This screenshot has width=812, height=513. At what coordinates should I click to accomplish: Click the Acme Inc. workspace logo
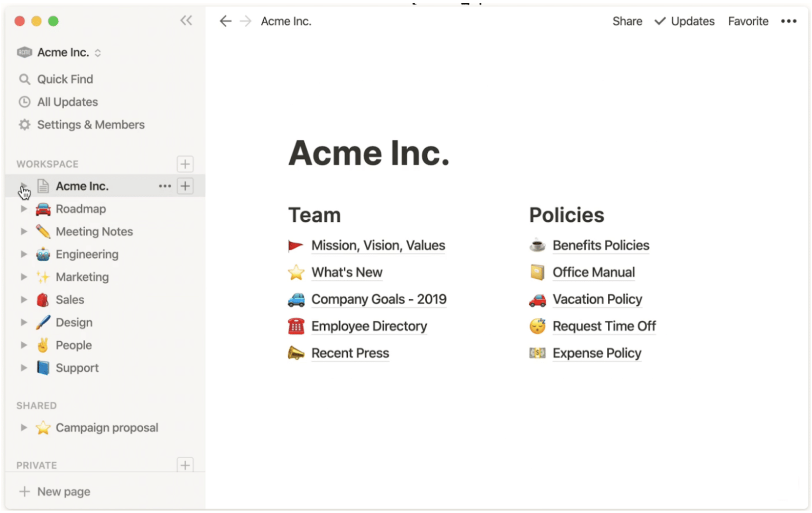24,52
